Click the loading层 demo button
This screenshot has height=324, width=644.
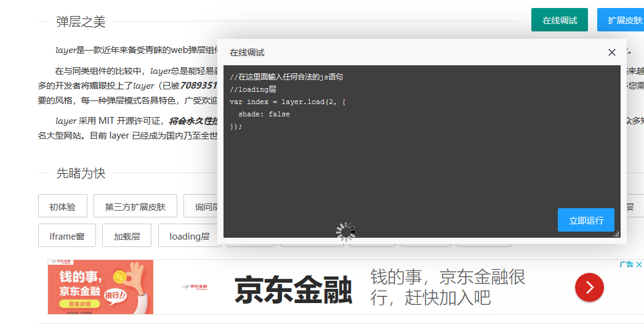pyautogui.click(x=190, y=235)
